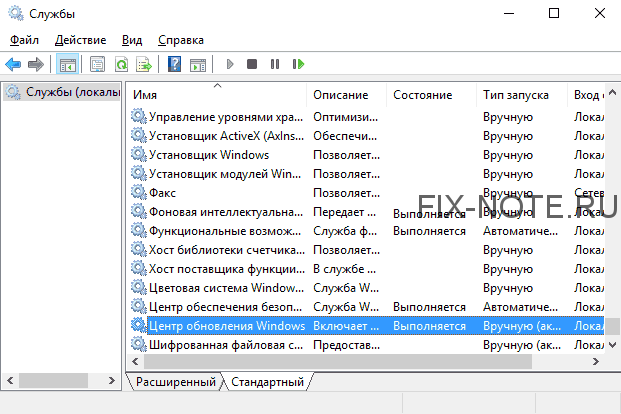Viewport: 621px width, 414px height.
Task: Sort by the Описание column header
Action: (347, 95)
